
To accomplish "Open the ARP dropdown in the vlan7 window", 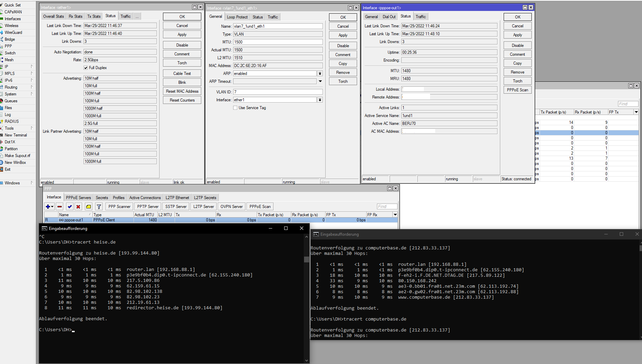I will (320, 74).
